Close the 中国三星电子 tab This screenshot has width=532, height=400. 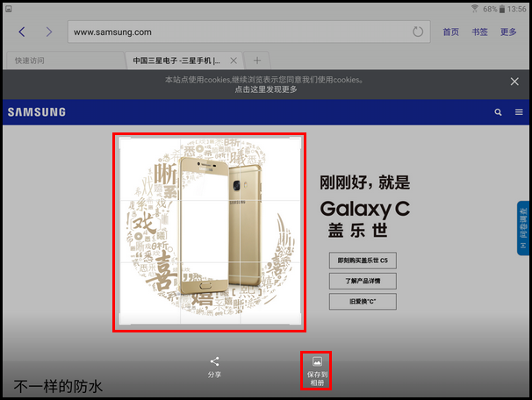point(234,61)
